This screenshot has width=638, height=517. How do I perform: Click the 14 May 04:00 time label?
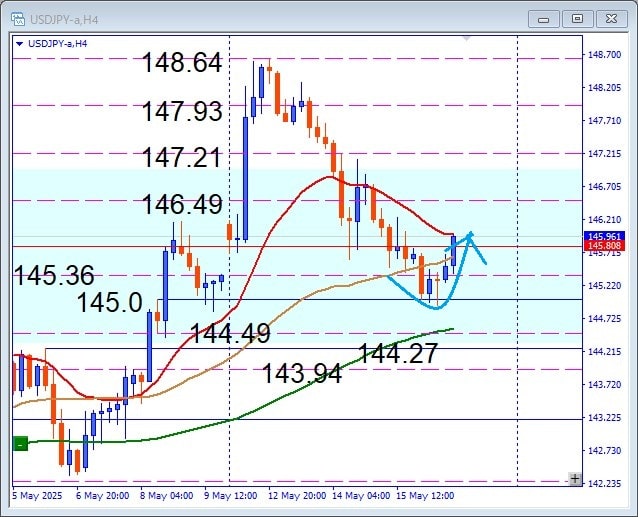[x=361, y=496]
